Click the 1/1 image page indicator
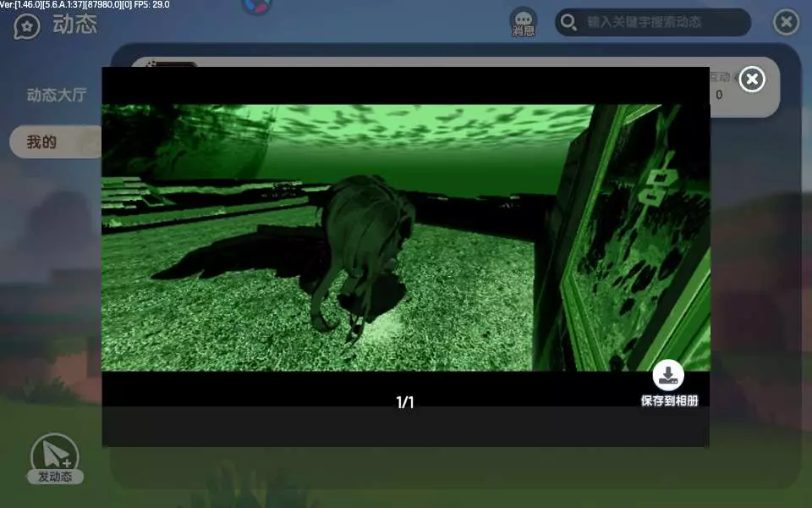This screenshot has width=812, height=508. tap(405, 402)
